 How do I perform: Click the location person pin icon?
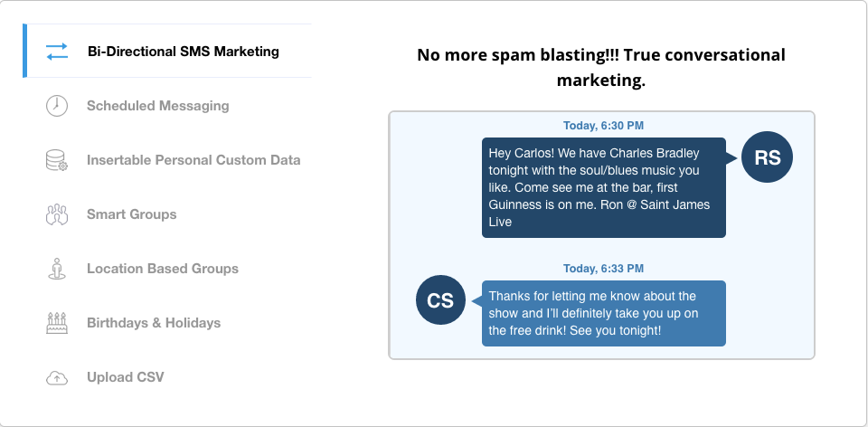click(x=56, y=269)
